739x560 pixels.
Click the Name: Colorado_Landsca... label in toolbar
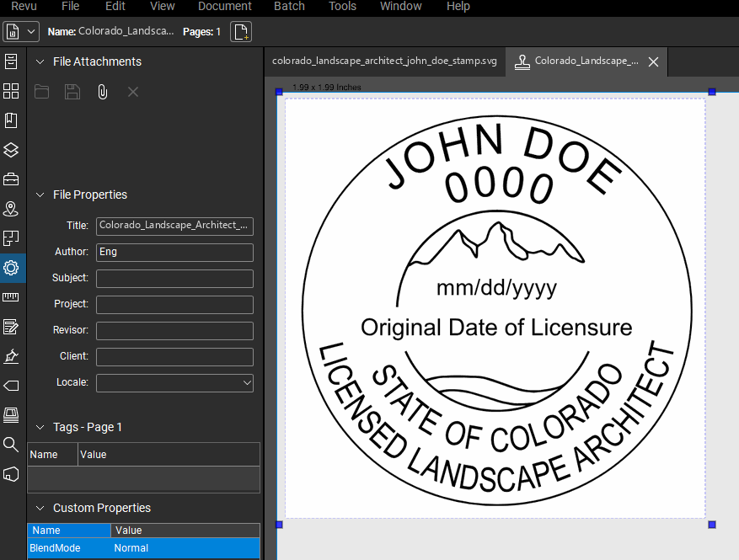point(110,31)
